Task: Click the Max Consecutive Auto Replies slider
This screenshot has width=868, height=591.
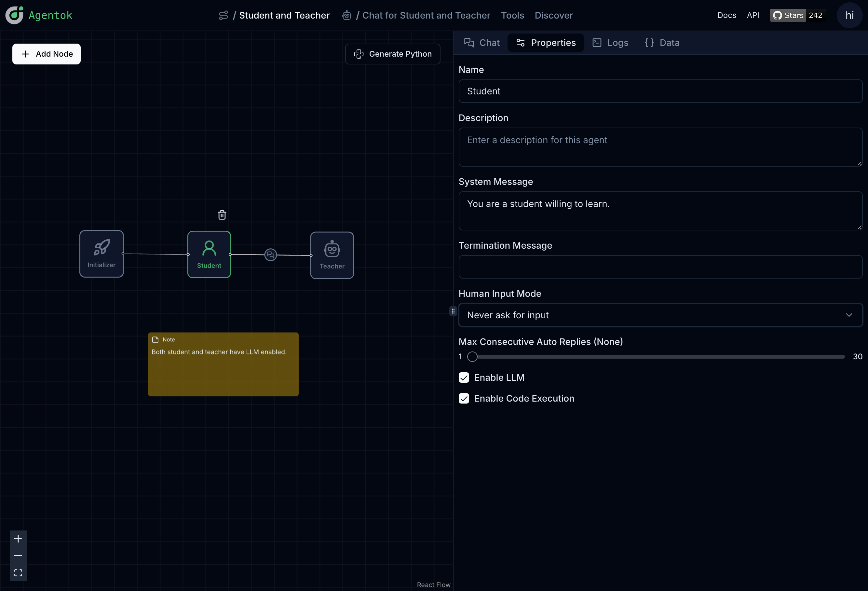Action: coord(658,357)
